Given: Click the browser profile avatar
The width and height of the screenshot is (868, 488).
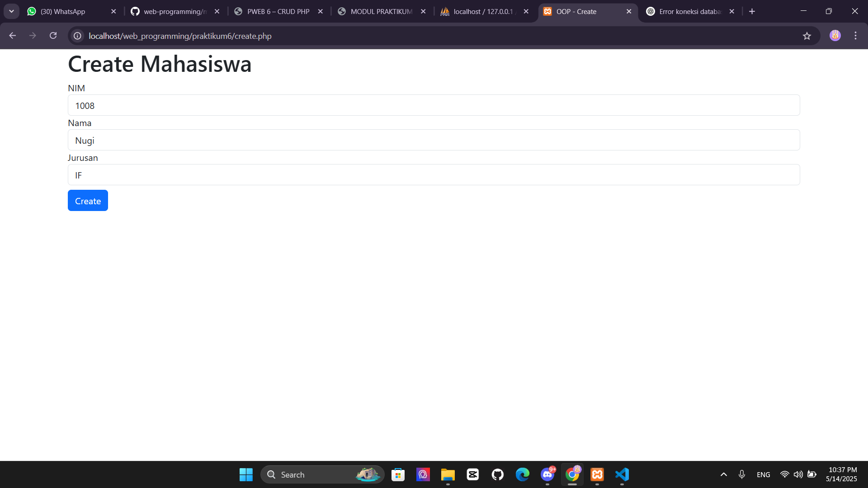Looking at the screenshot, I should (835, 35).
